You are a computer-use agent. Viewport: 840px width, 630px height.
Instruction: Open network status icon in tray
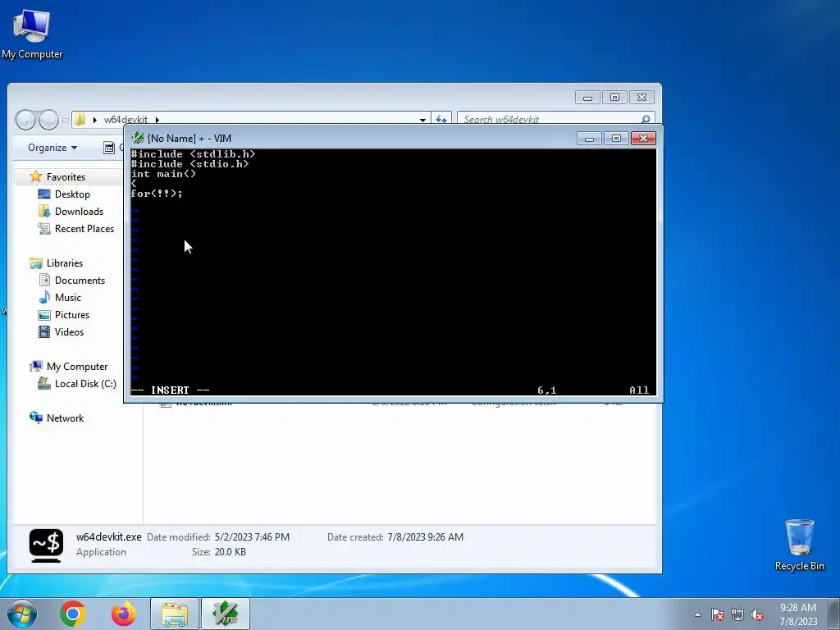(737, 614)
